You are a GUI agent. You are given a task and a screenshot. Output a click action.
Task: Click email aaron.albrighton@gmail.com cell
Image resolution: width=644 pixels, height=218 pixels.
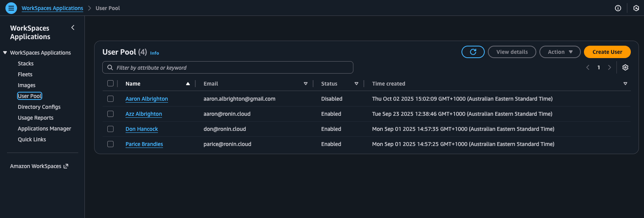tap(239, 99)
